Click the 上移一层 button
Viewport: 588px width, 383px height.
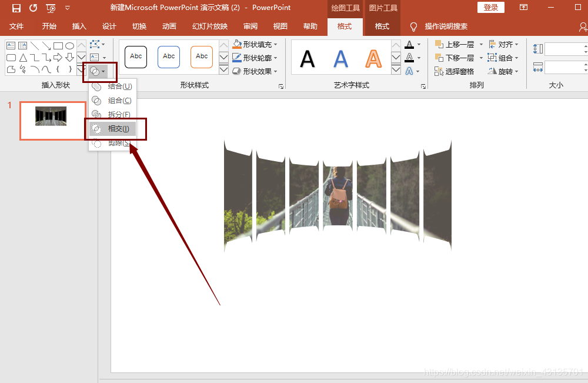click(x=454, y=44)
